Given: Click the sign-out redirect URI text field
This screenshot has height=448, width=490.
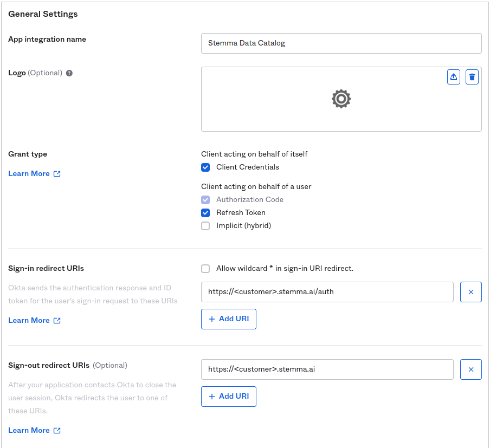Looking at the screenshot, I should 327,369.
